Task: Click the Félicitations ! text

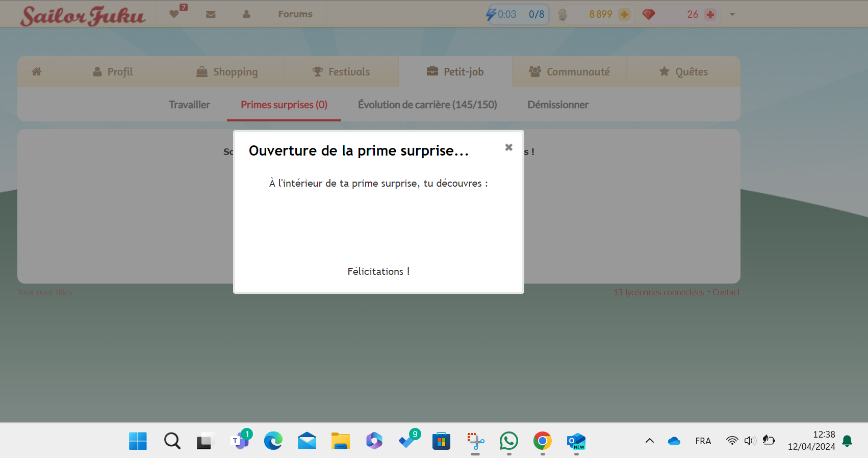Action: [x=378, y=271]
